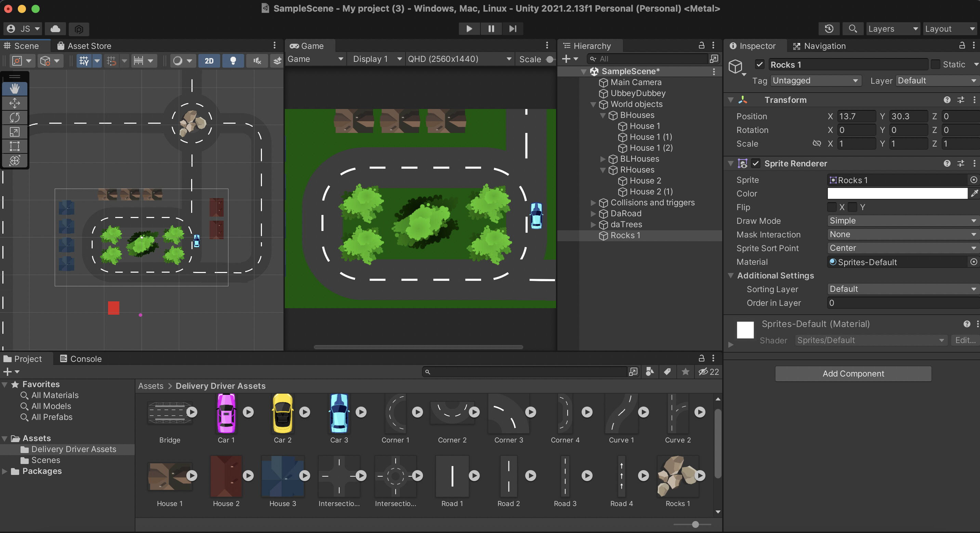Select the Move tool in Scene

pyautogui.click(x=14, y=103)
